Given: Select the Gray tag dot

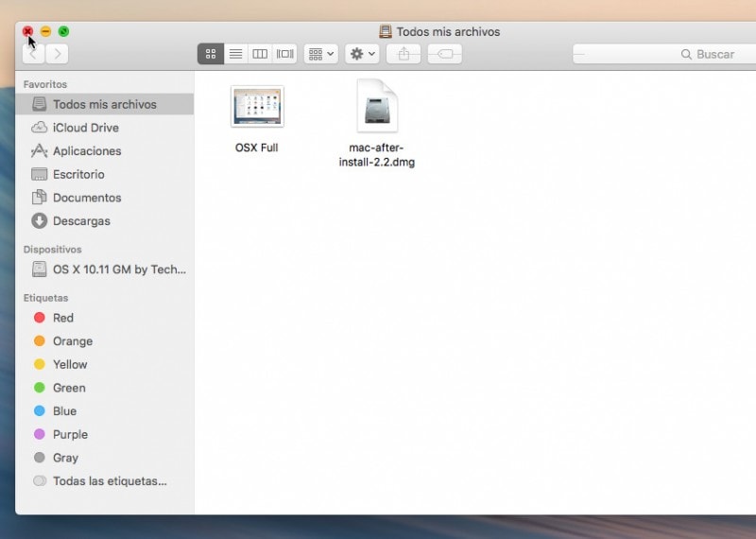Looking at the screenshot, I should pyautogui.click(x=40, y=458).
